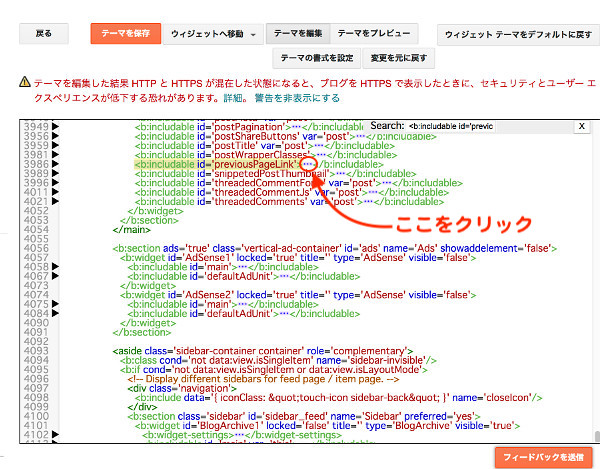Click the AdSense2 widget tag line
600x469 pixels.
coord(298,295)
